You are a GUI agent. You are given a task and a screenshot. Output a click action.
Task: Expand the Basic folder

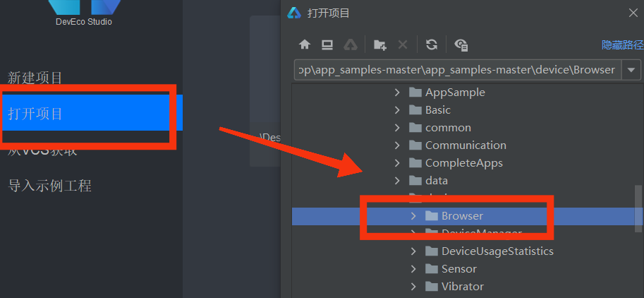(x=396, y=110)
